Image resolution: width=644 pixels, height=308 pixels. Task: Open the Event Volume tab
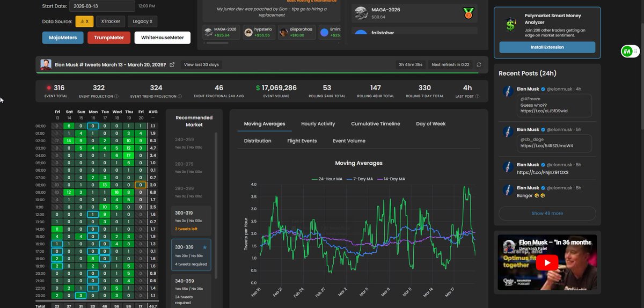point(349,141)
